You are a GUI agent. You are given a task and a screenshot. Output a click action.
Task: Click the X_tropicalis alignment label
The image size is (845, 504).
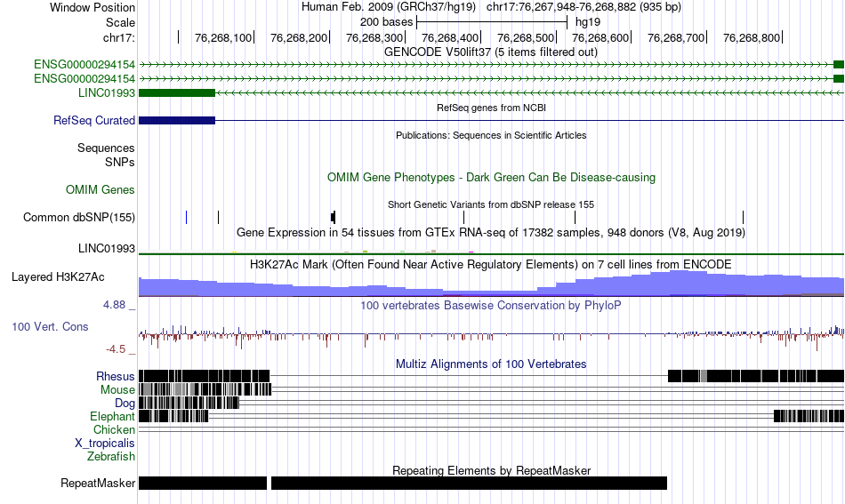point(105,444)
